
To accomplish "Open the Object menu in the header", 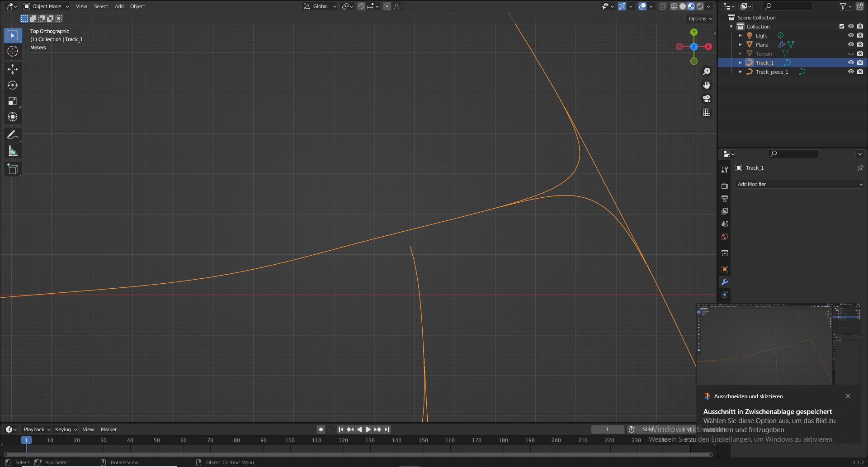I will (137, 6).
